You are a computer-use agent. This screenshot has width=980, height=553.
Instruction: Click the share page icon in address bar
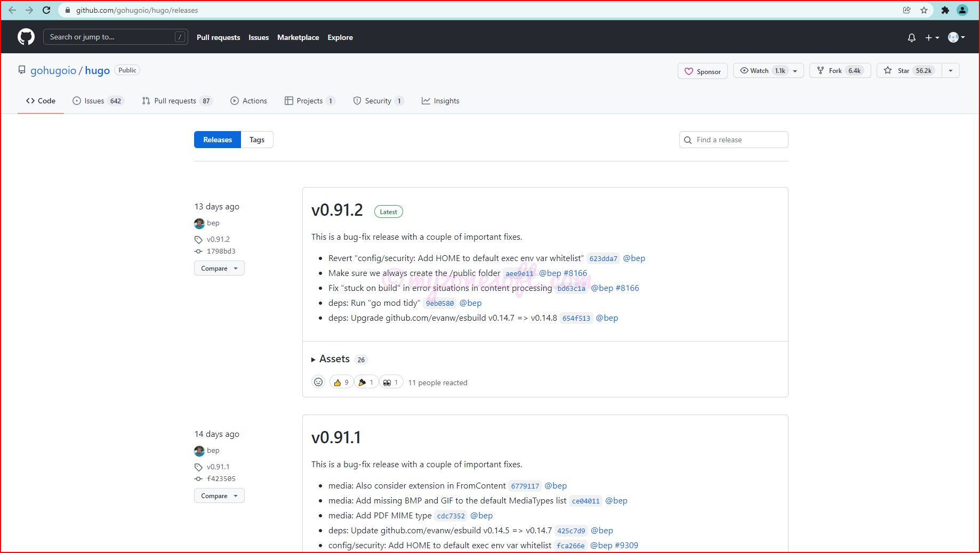(907, 10)
